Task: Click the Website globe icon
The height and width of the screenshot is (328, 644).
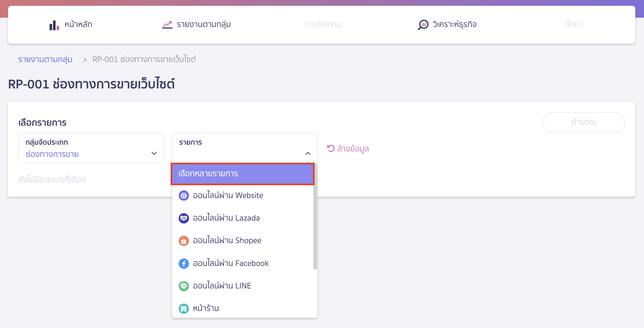Action: point(184,196)
